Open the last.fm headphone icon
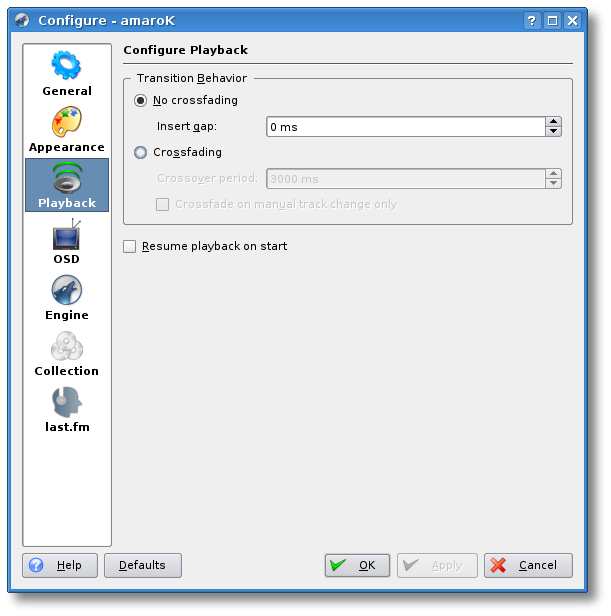611x616 pixels. (66, 403)
